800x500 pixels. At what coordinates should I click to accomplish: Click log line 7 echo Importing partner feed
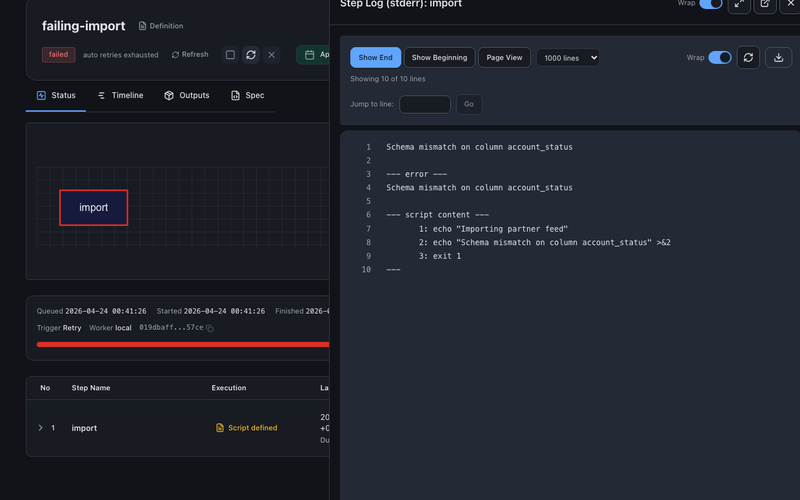493,229
